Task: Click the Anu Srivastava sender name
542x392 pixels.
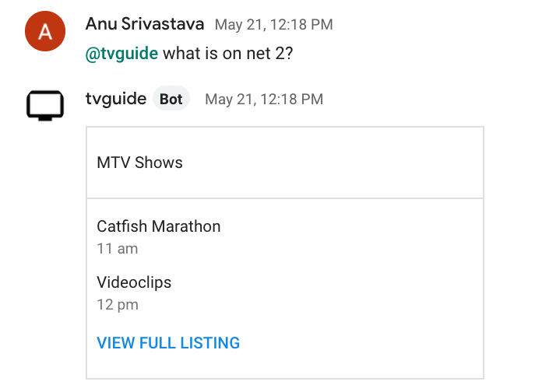Action: coord(145,24)
